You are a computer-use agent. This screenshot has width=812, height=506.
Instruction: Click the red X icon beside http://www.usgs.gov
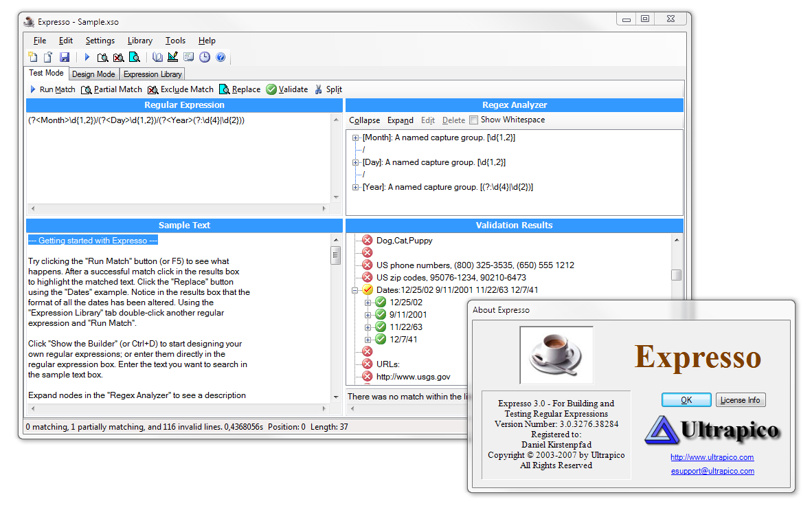pos(367,376)
